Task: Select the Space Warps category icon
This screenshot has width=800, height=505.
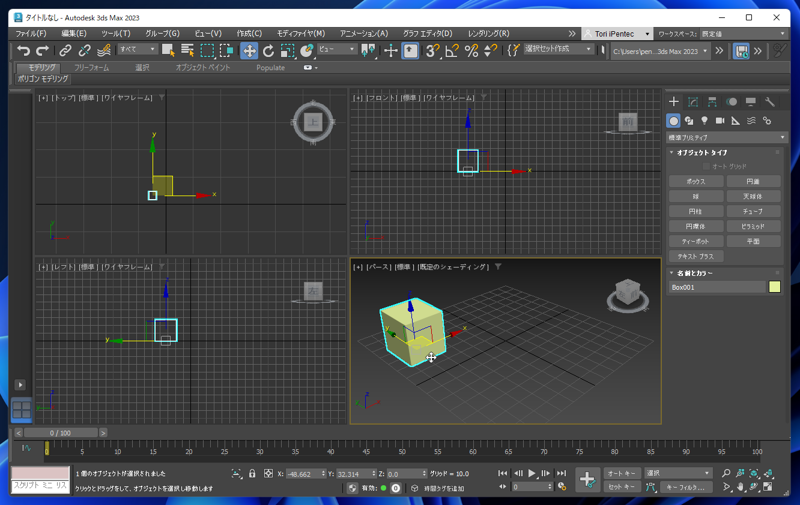Action: (x=751, y=121)
